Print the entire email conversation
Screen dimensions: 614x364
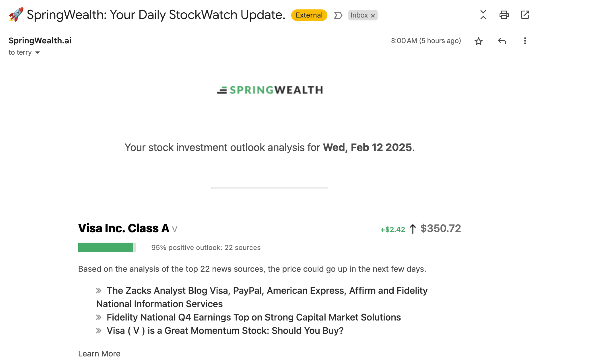(504, 15)
